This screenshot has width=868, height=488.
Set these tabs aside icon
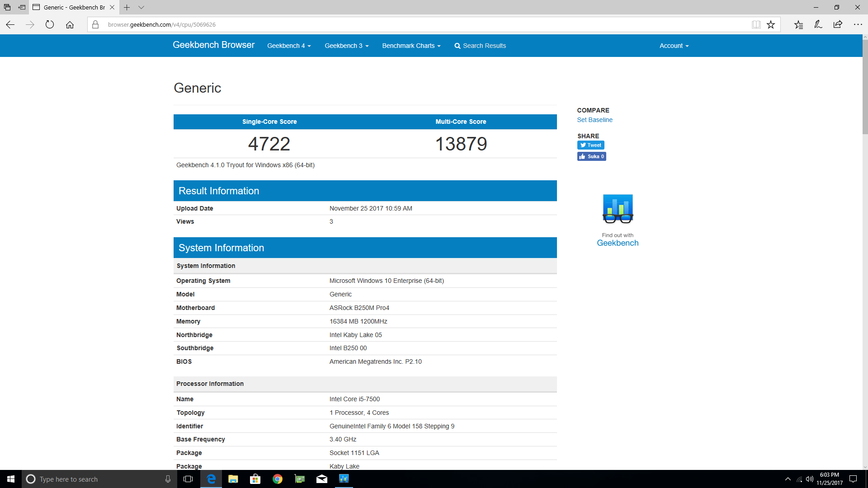22,7
